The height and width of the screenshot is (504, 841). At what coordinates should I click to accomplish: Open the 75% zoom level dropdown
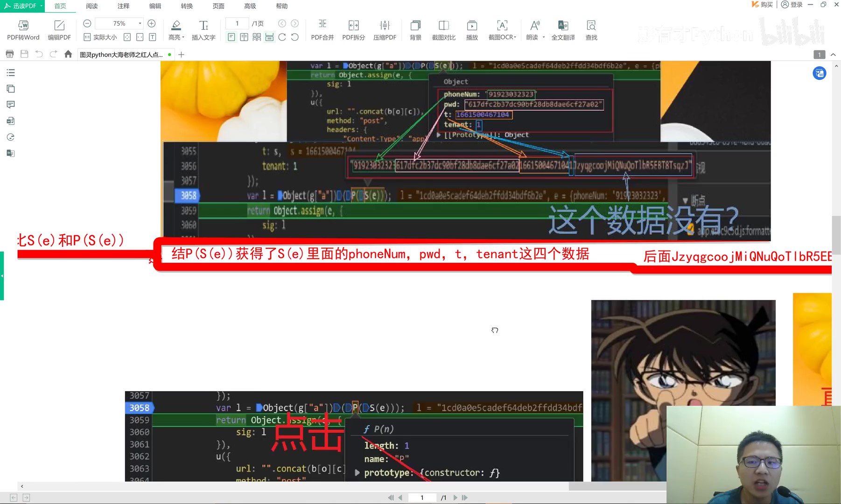[x=140, y=23]
